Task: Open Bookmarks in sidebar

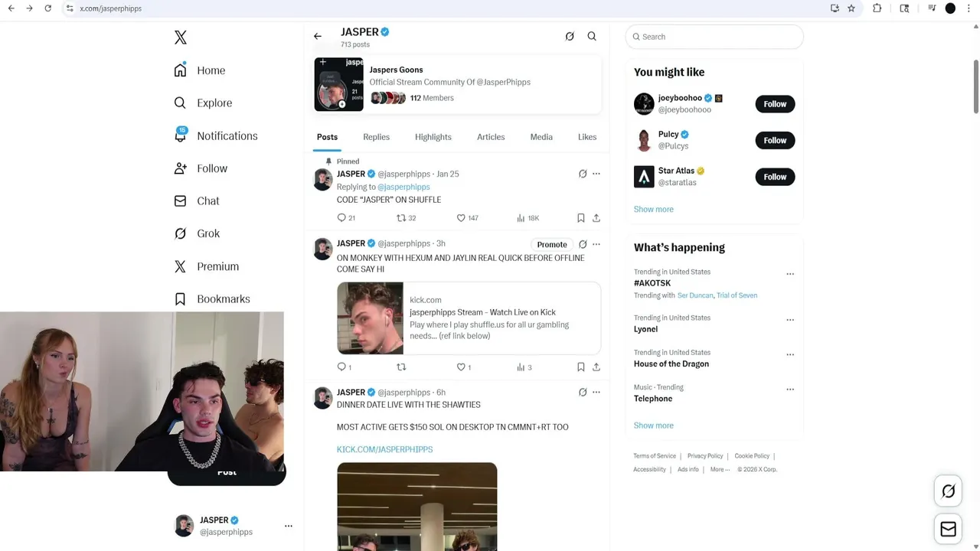Action: tap(212, 299)
